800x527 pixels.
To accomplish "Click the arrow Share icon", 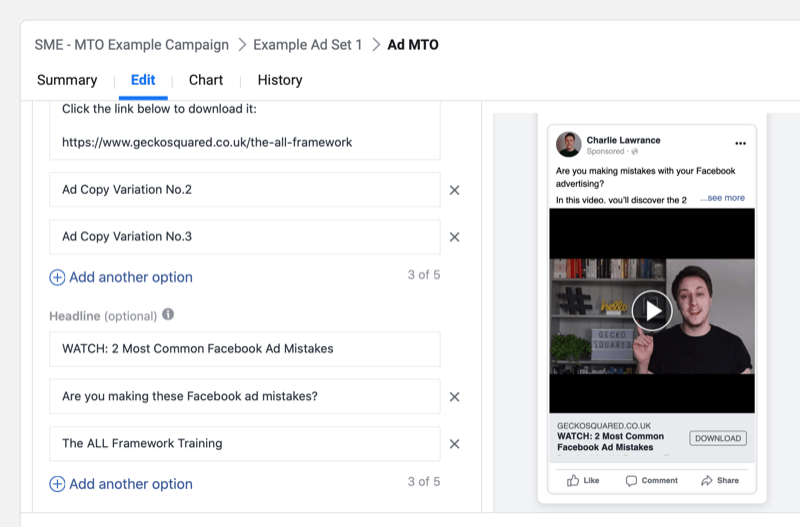I will 707,481.
